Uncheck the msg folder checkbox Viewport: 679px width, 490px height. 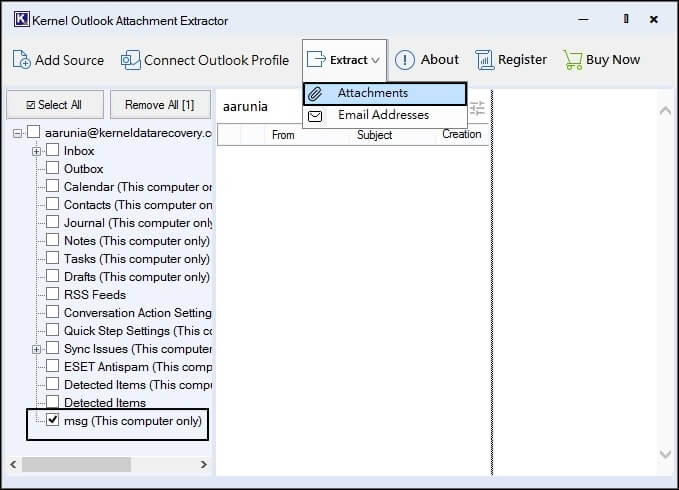point(53,421)
